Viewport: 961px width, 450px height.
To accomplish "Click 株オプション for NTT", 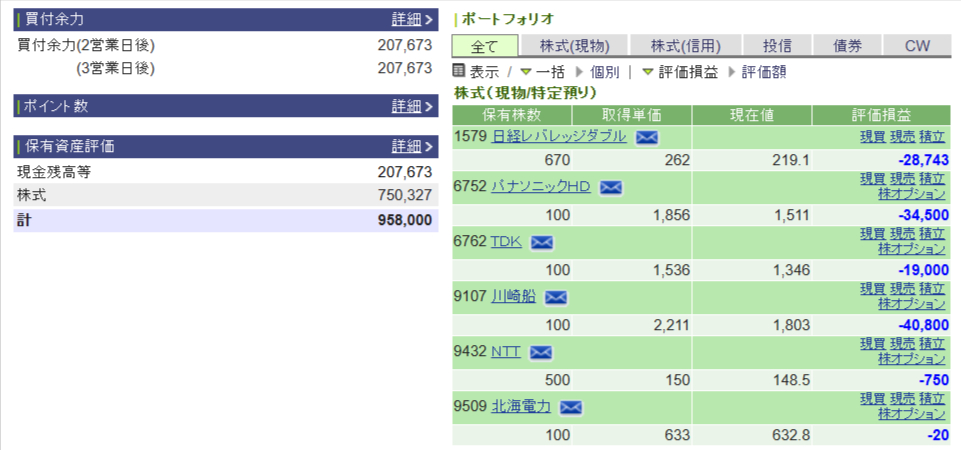I will click(x=912, y=359).
